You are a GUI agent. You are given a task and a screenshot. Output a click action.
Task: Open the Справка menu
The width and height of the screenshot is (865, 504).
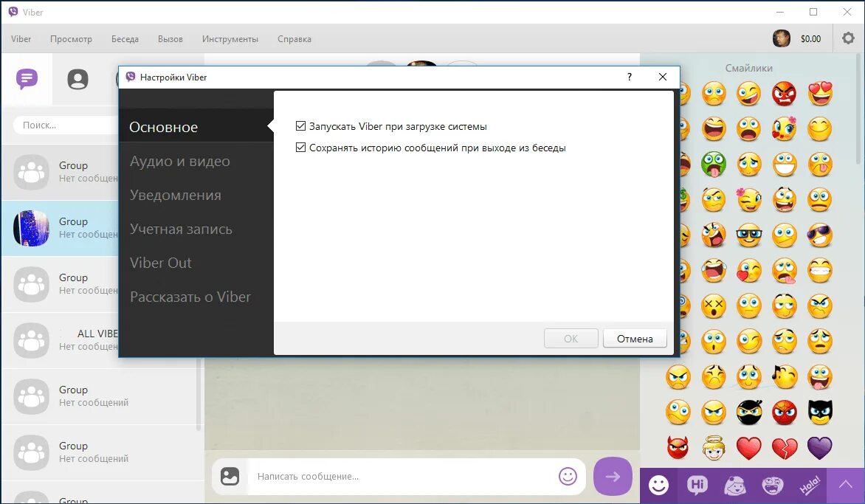coord(294,38)
